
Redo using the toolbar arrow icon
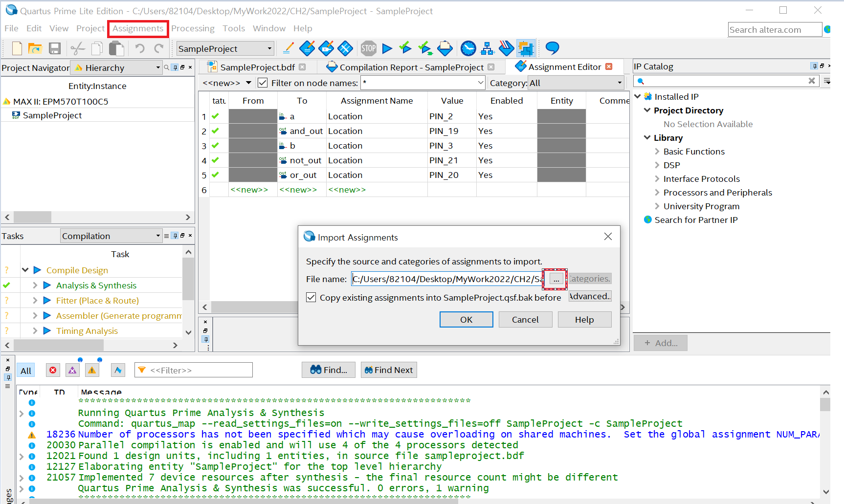159,48
